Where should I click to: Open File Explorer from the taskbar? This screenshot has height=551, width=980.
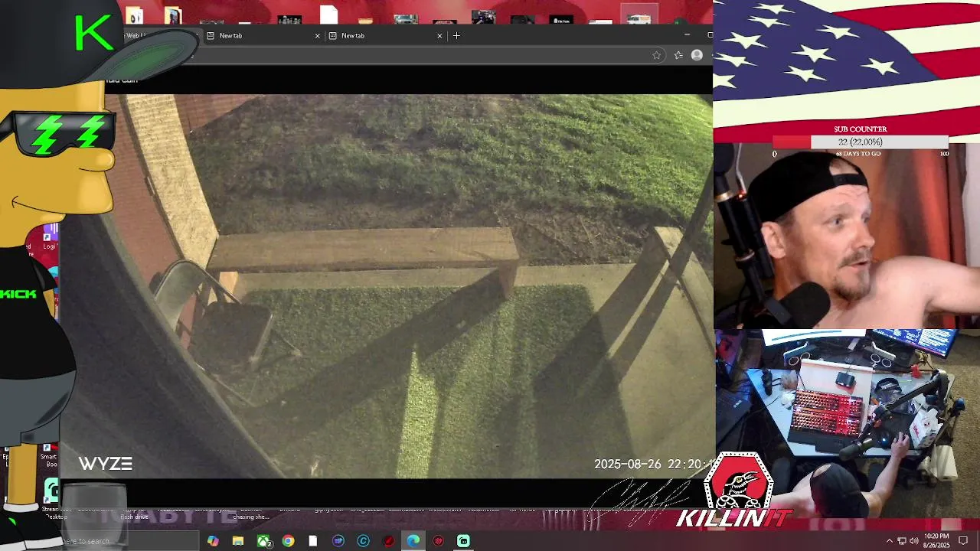238,541
